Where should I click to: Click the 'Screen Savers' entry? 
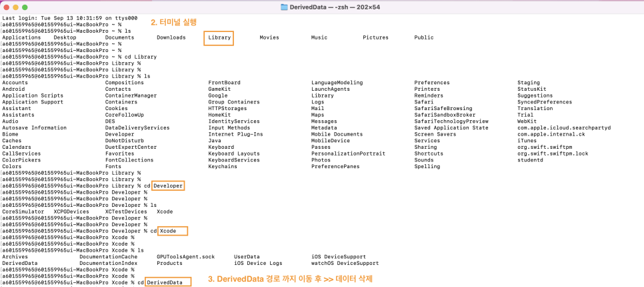click(x=435, y=134)
